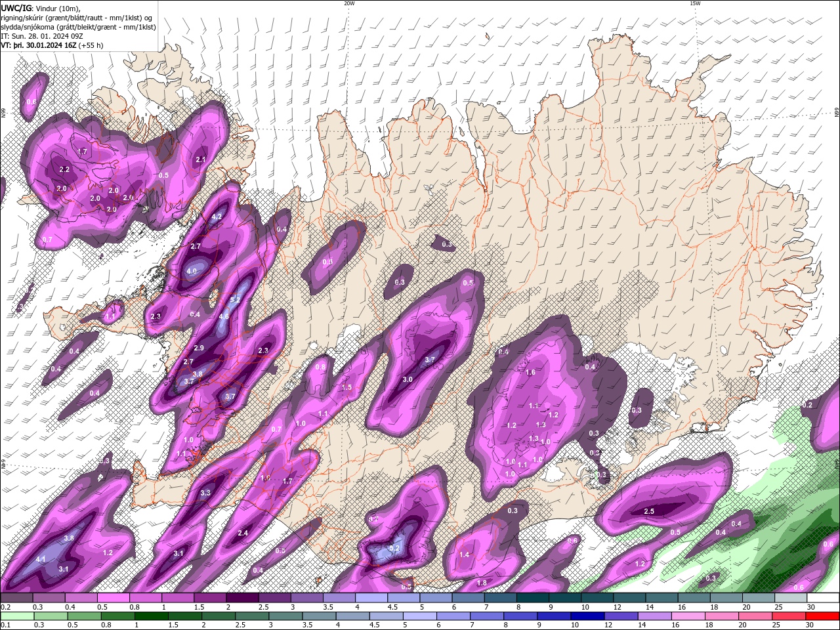The height and width of the screenshot is (630, 840).
Task: Click the red swatch ending the rain legend
Action: point(822,616)
